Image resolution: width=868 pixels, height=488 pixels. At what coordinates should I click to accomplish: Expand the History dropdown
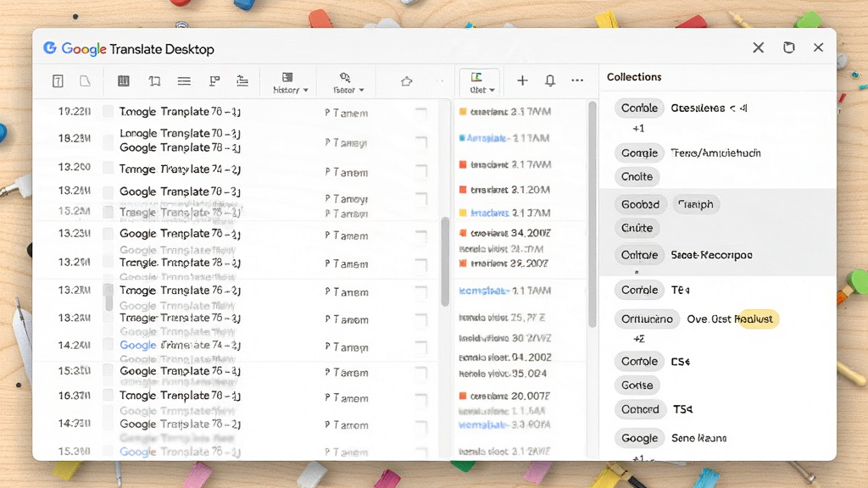coord(290,83)
